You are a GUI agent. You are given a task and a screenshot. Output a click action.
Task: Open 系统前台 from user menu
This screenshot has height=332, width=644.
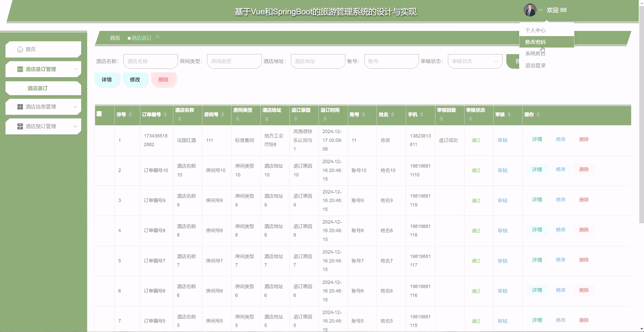tap(547, 54)
